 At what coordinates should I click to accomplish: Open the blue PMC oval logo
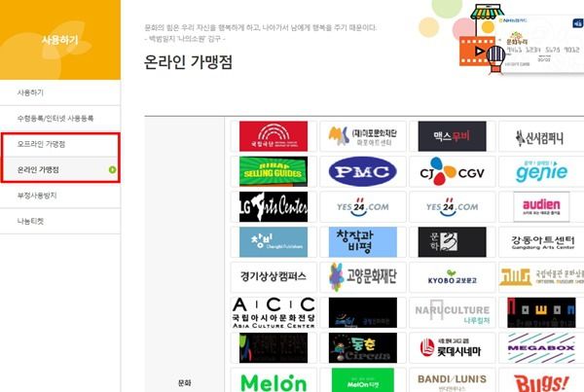(363, 171)
